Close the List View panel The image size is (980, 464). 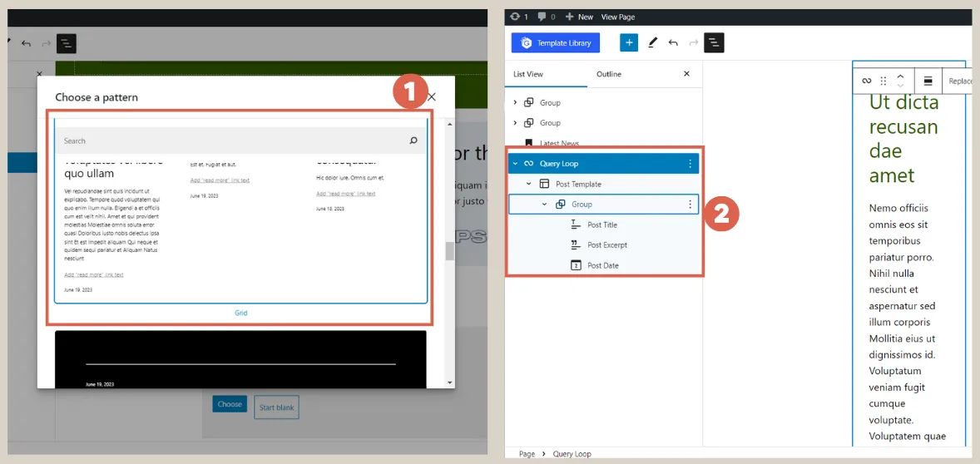[x=686, y=74]
